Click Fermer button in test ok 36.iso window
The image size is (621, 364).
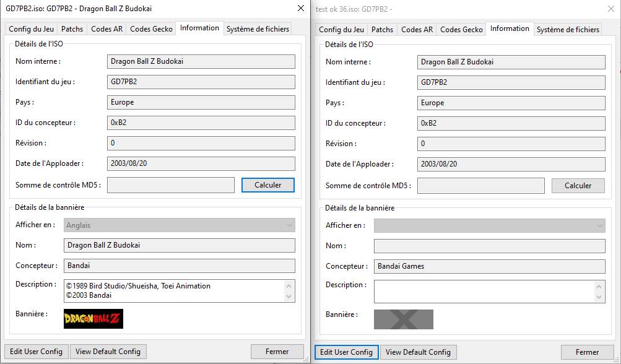click(587, 352)
